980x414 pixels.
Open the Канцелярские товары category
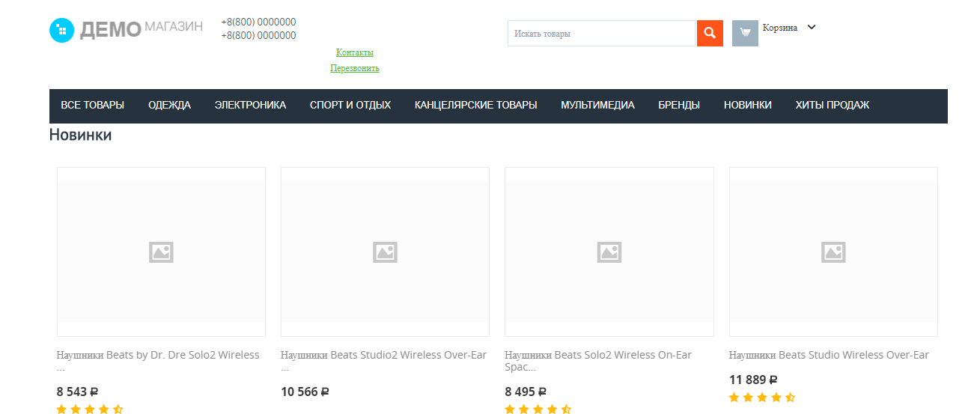[x=476, y=106]
